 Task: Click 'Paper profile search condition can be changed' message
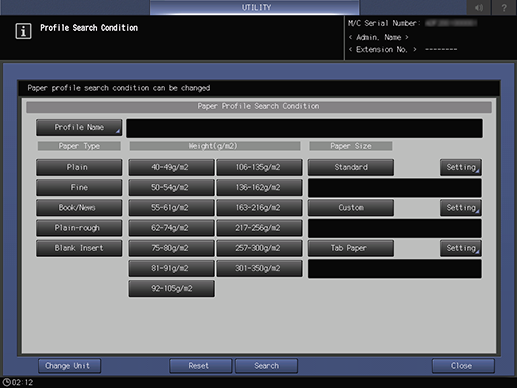tap(119, 88)
